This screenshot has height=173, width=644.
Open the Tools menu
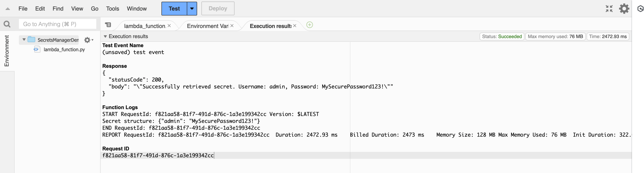112,9
